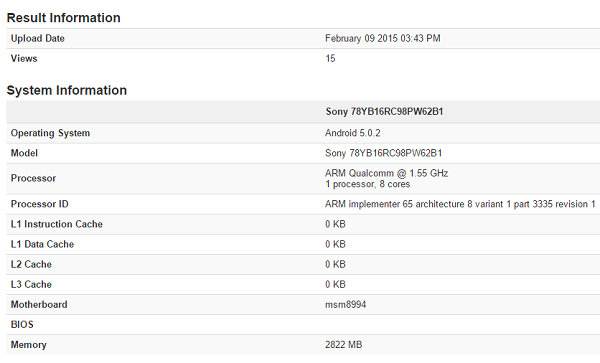Image resolution: width=600 pixels, height=363 pixels.
Task: Click the February 09 2015 upload timestamp
Action: pyautogui.click(x=383, y=38)
